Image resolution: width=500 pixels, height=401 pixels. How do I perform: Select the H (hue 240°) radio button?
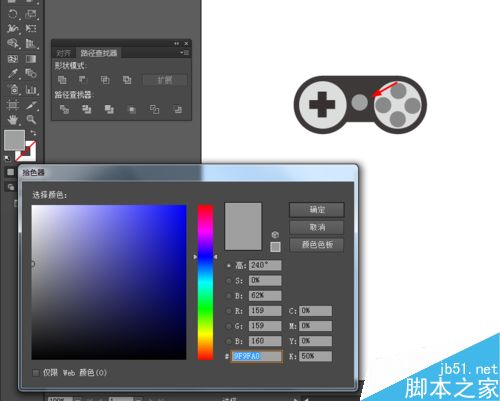click(x=229, y=266)
